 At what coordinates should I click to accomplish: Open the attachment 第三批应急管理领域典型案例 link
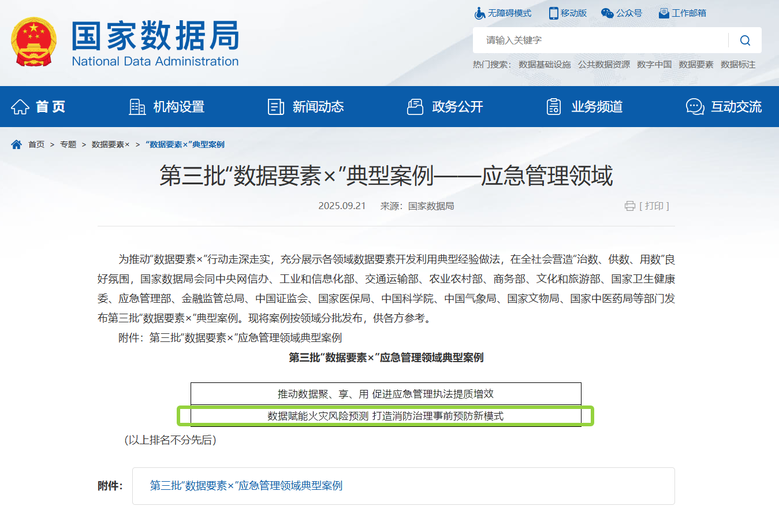coord(246,486)
